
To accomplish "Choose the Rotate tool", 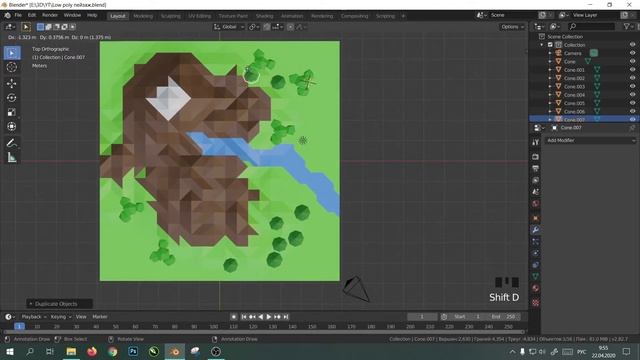I will click(x=12, y=98).
